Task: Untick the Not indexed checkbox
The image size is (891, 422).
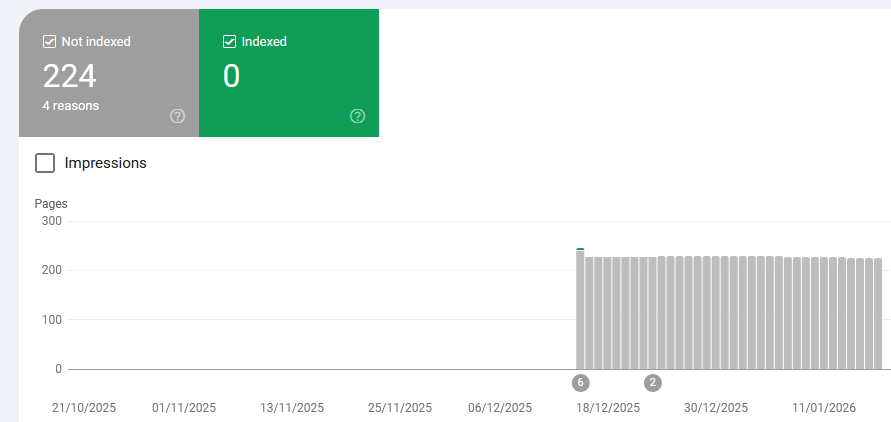Action: tap(49, 42)
